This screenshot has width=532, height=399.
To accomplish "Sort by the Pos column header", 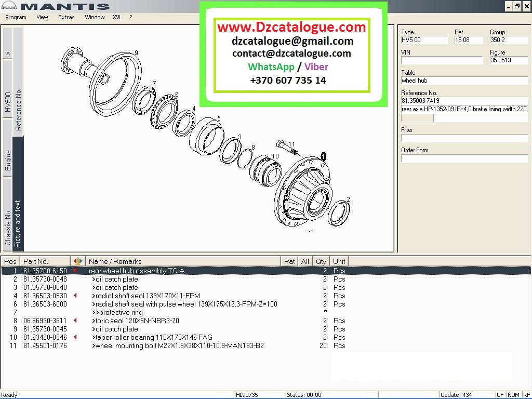I will click(10, 261).
